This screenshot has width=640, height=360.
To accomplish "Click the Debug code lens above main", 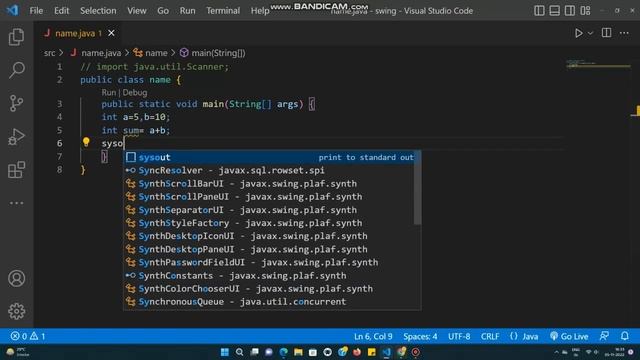I will pyautogui.click(x=135, y=93).
